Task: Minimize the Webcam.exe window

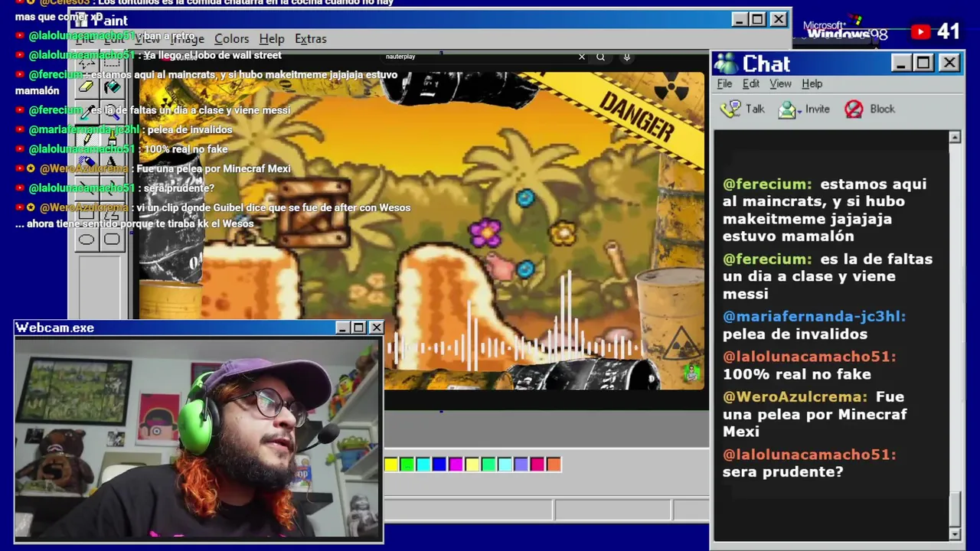Action: point(342,328)
